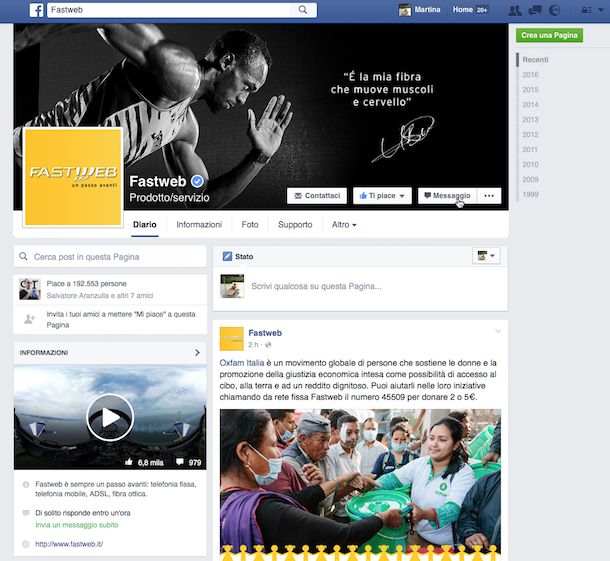Play the Informazioni panel video
The height and width of the screenshot is (561, 610).
click(x=110, y=418)
